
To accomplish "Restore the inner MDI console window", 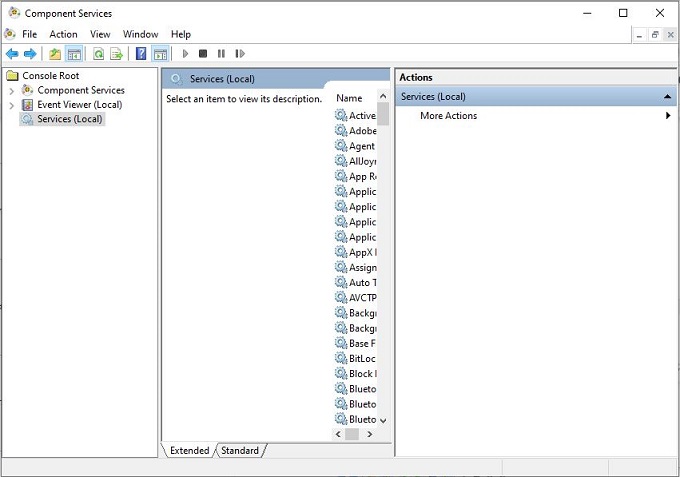I will pos(655,35).
